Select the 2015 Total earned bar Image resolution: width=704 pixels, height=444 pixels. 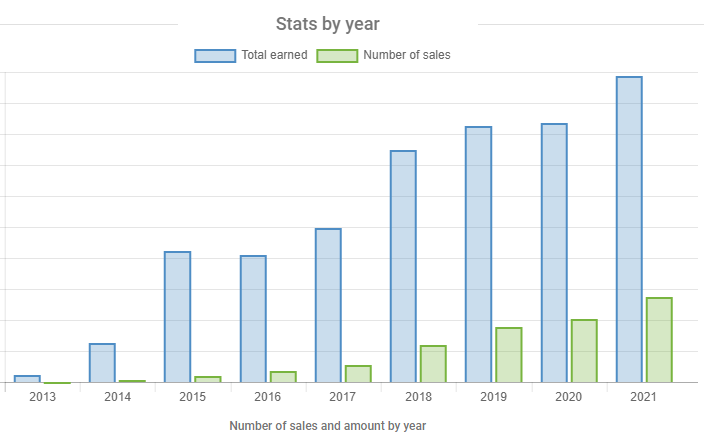point(177,317)
